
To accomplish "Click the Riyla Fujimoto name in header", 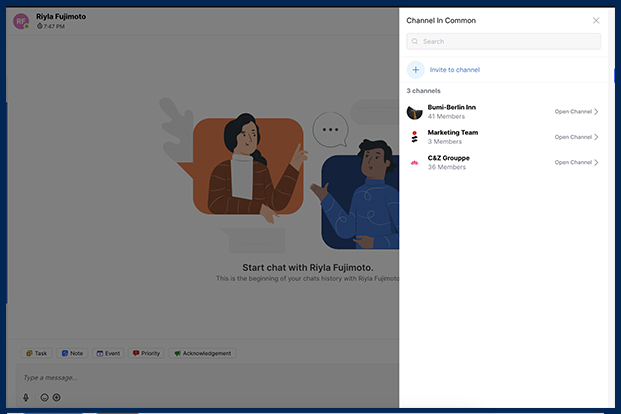I will pos(61,17).
